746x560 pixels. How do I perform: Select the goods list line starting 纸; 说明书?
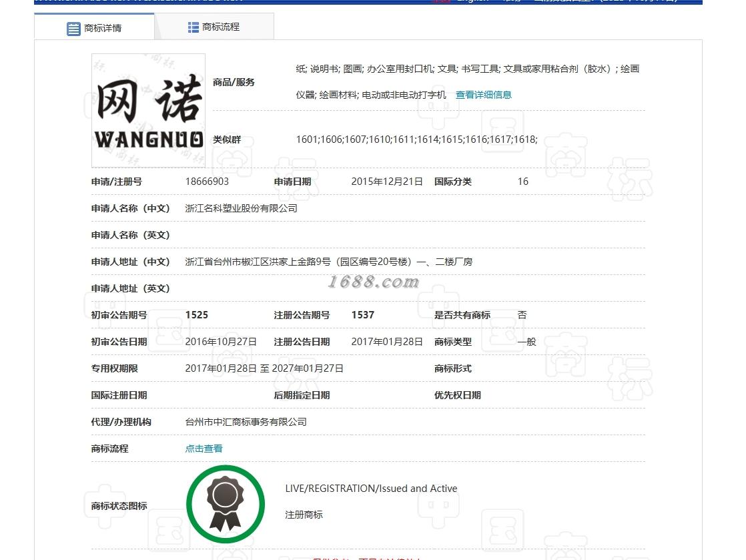[x=467, y=69]
